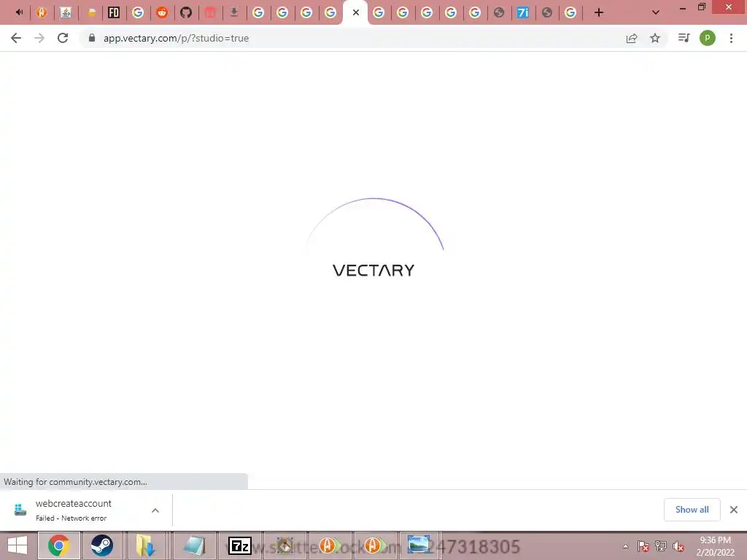Switch to the blue 7i tab
This screenshot has height=560, width=747.
[522, 13]
